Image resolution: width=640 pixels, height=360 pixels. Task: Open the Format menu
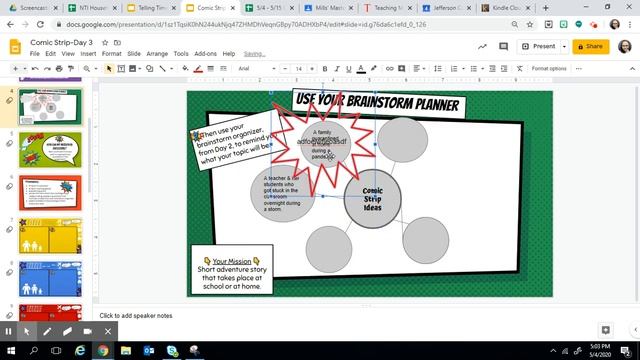pyautogui.click(x=111, y=53)
